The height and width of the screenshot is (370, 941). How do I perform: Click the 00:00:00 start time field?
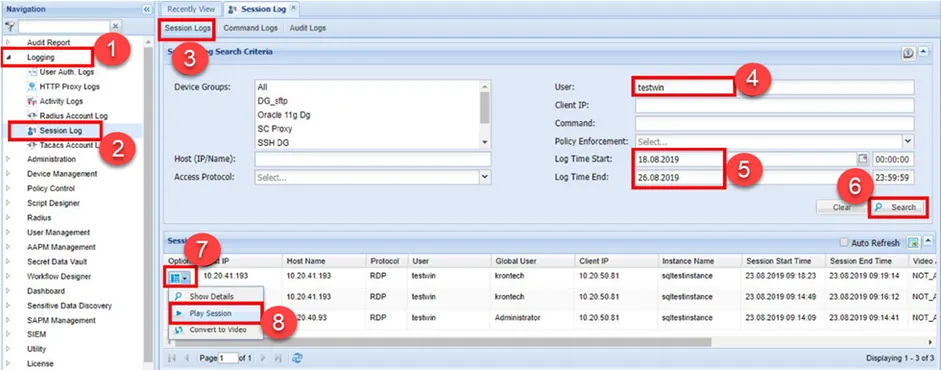pos(893,160)
